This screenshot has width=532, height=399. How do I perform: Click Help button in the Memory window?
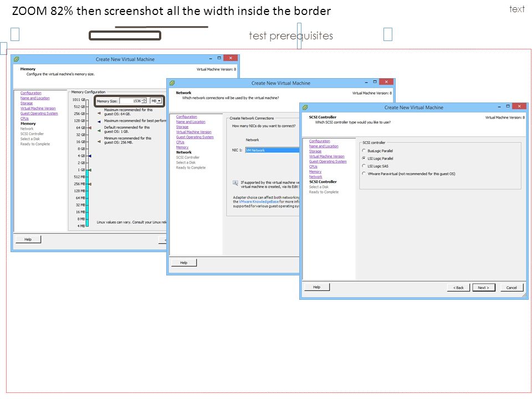28,239
